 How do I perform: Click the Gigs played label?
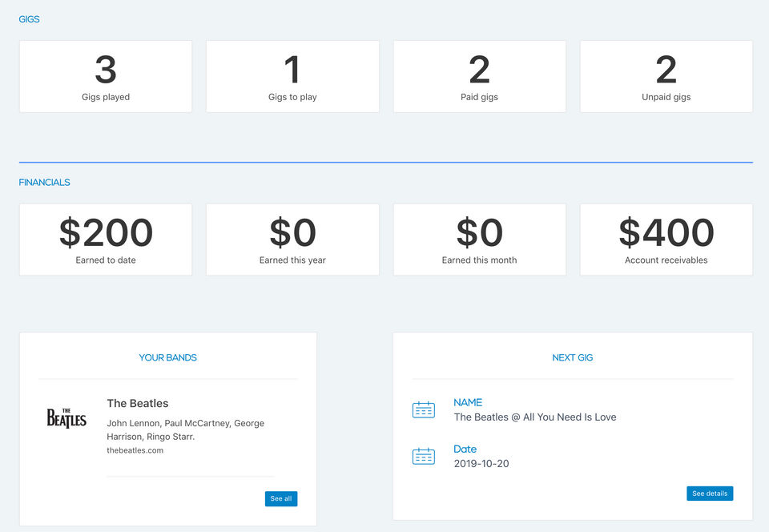(x=106, y=97)
